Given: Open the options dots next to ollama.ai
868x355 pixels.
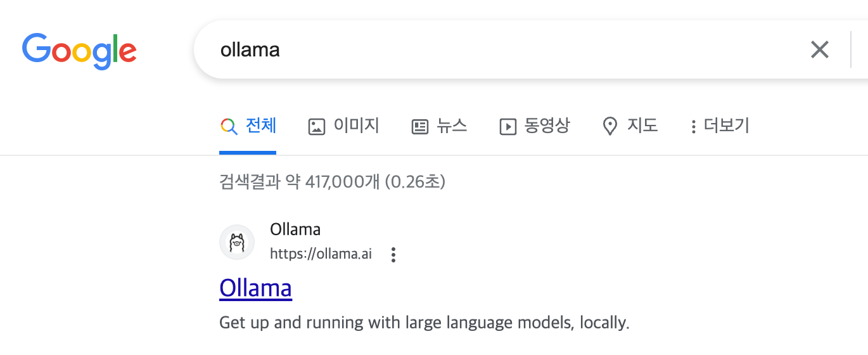Looking at the screenshot, I should tap(393, 255).
